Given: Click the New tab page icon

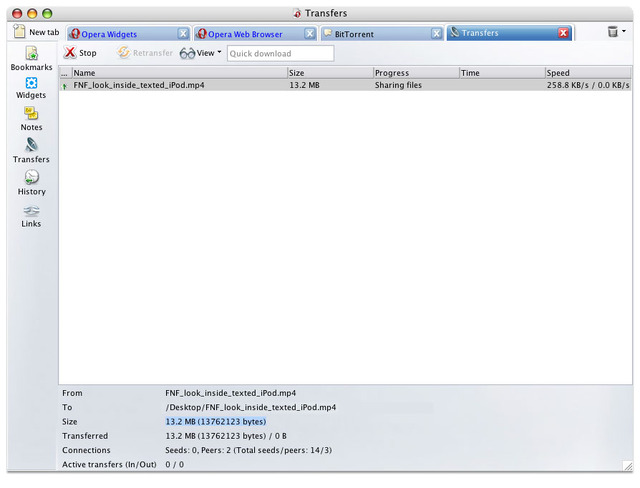Looking at the screenshot, I should tap(19, 31).
